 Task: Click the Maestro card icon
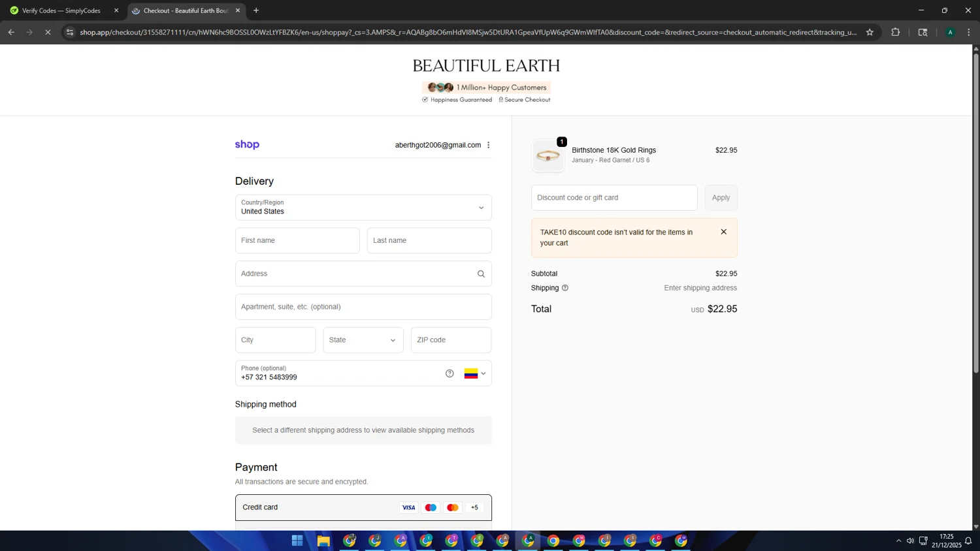(x=431, y=507)
